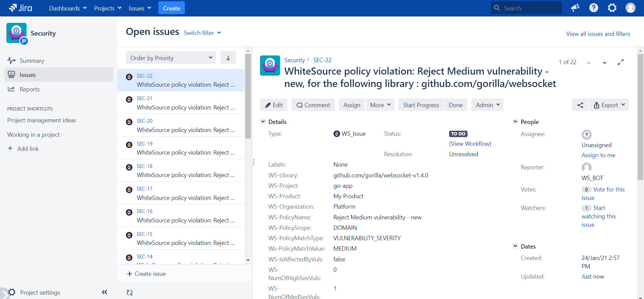Click Start Progress
644x299 pixels.
(421, 105)
